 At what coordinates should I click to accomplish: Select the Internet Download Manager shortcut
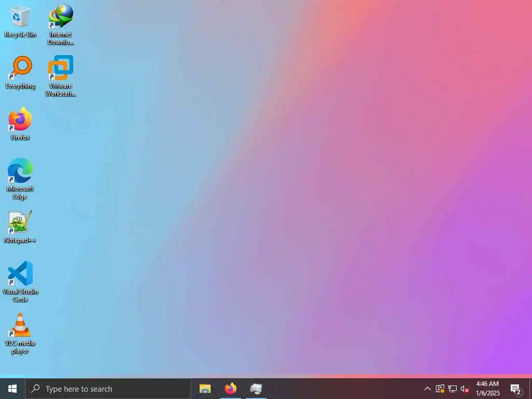point(61,25)
